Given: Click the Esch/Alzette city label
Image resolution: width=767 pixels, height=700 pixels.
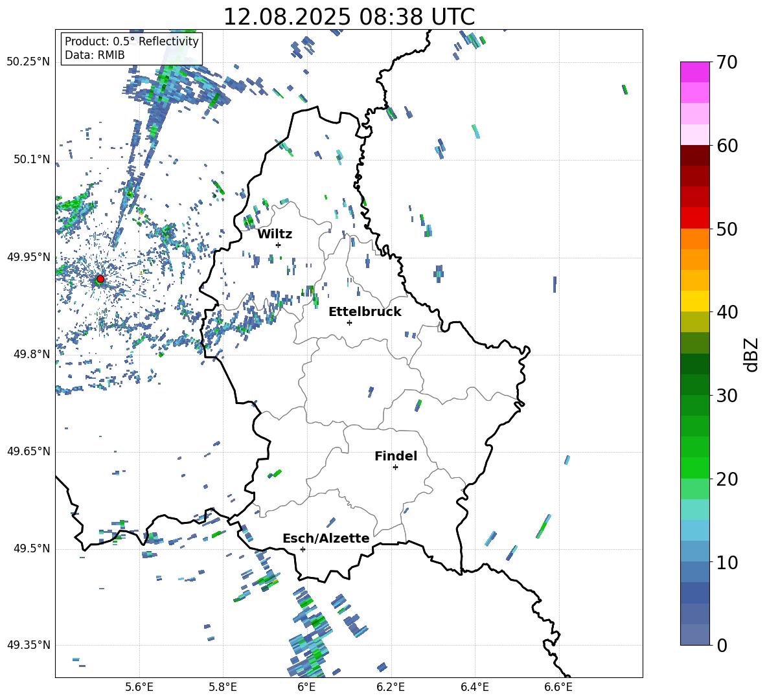Looking at the screenshot, I should pyautogui.click(x=326, y=538).
